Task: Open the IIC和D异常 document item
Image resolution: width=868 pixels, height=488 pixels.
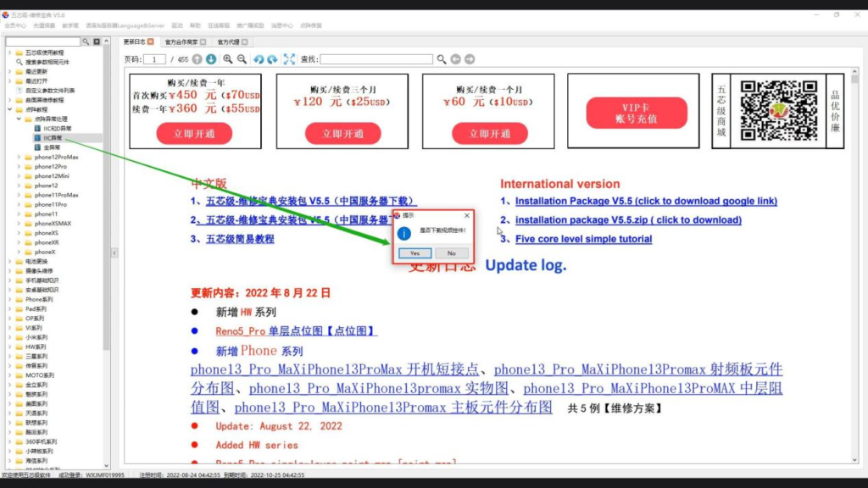Action: tap(58, 129)
